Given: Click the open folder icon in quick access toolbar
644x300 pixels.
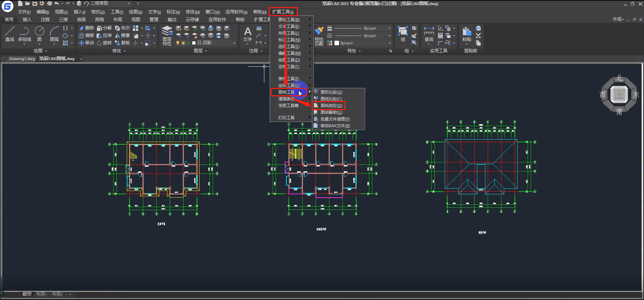Looking at the screenshot, I should (28, 3).
